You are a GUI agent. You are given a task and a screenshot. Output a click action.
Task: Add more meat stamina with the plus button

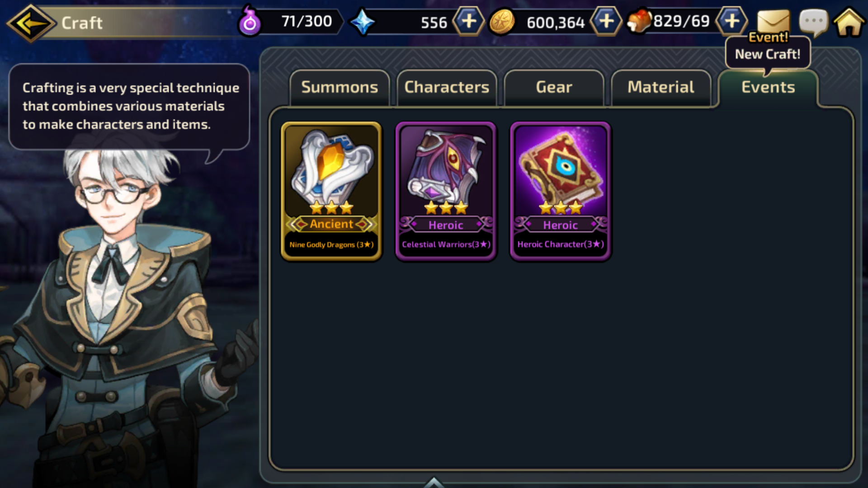tap(731, 21)
